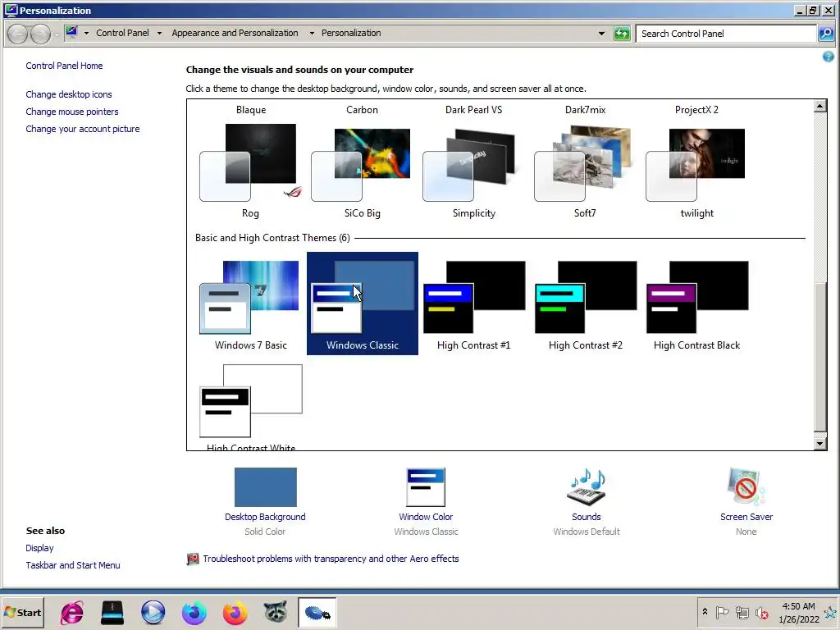Click the theme list scrollbar thumb
Viewport: 840px width, 630px height.
click(819, 356)
